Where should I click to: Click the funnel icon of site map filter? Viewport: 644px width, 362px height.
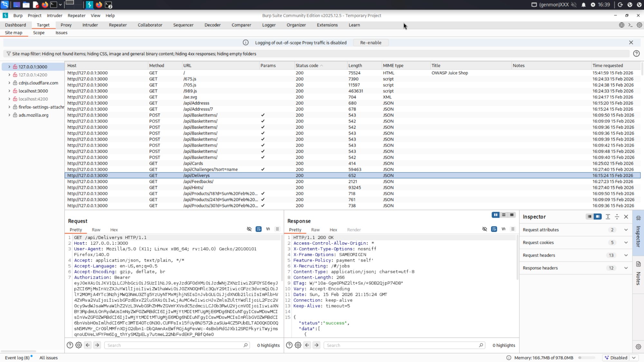pyautogui.click(x=8, y=54)
